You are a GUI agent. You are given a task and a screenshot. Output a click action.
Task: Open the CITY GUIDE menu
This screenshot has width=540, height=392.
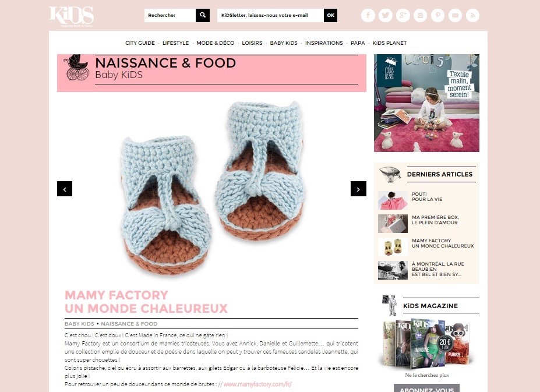(140, 43)
